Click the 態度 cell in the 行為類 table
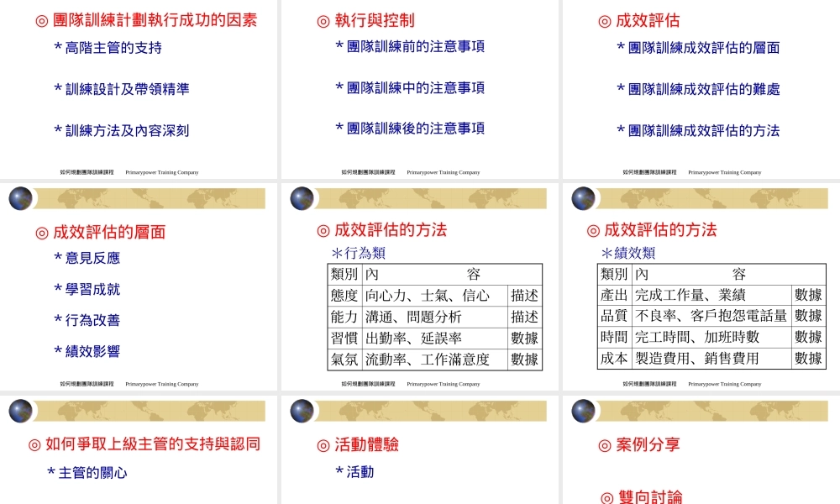 click(344, 296)
